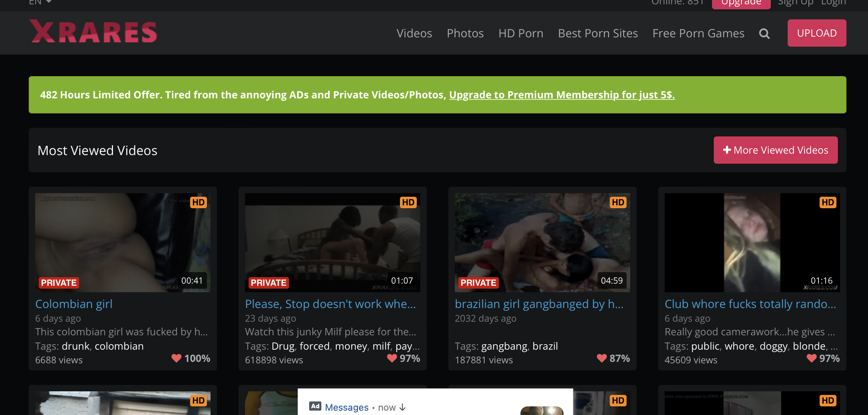Open the 01:16 video thumbnail
This screenshot has width=868, height=415.
pyautogui.click(x=752, y=243)
